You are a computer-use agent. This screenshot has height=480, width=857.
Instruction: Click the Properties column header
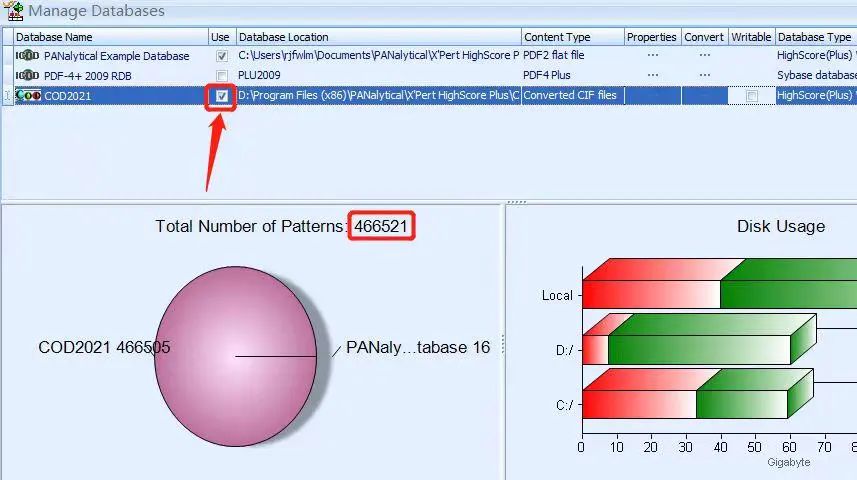652,37
